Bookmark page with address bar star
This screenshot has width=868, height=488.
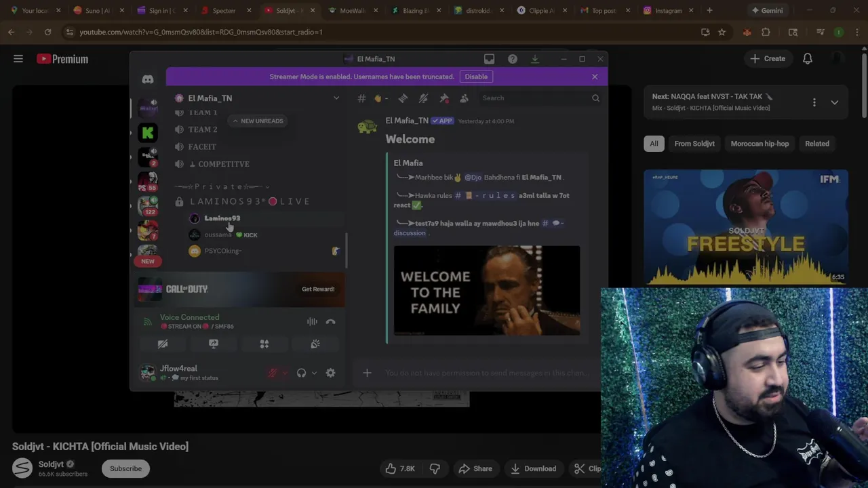tap(722, 32)
